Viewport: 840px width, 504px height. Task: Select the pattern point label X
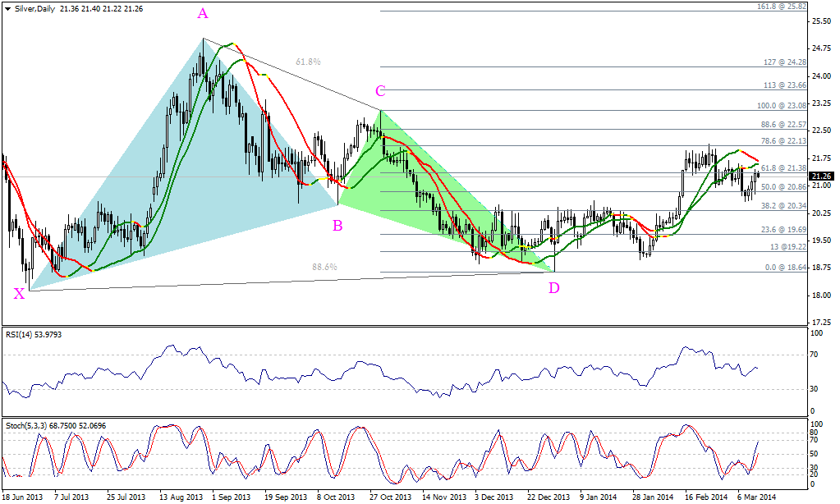pyautogui.click(x=19, y=294)
